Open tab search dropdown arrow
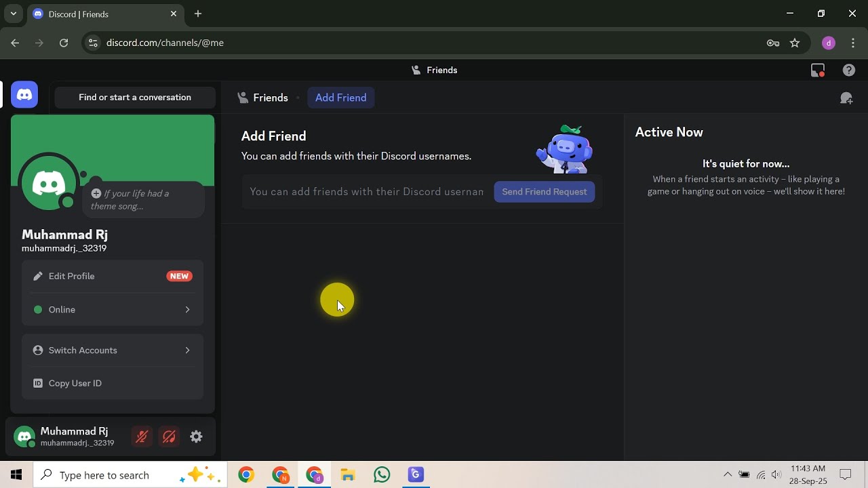Viewport: 868px width, 488px height. [x=13, y=14]
